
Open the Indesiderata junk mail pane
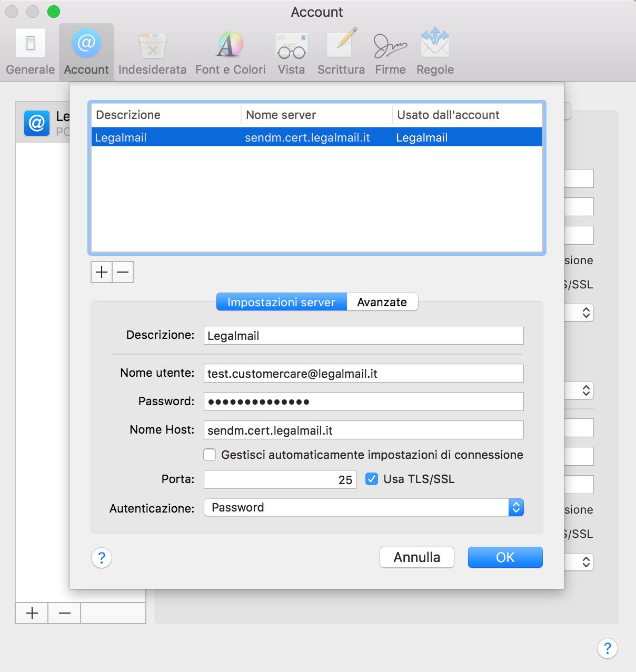pyautogui.click(x=152, y=52)
